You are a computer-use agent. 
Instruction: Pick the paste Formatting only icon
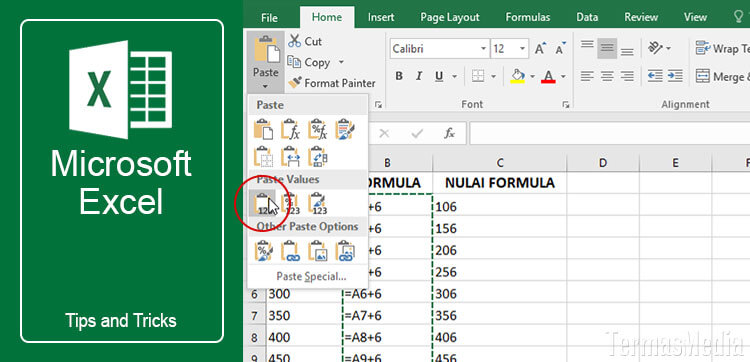[263, 251]
